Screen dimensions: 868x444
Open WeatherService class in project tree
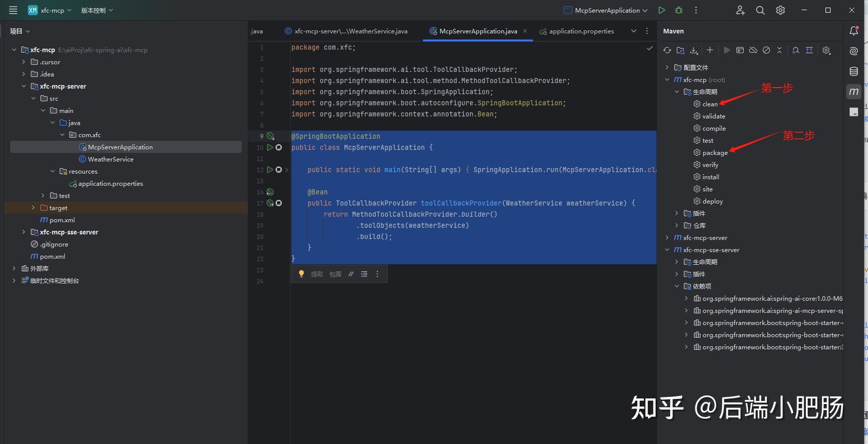click(x=110, y=159)
